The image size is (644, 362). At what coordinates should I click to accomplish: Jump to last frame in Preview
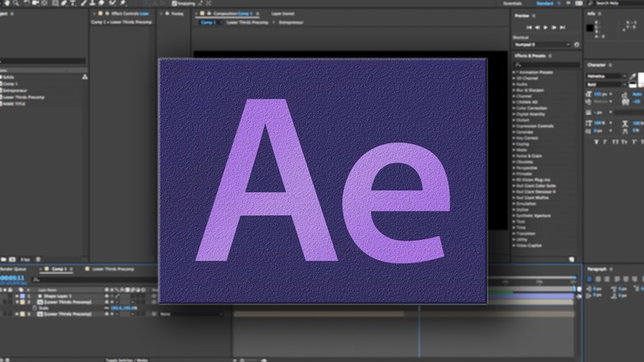tap(562, 27)
